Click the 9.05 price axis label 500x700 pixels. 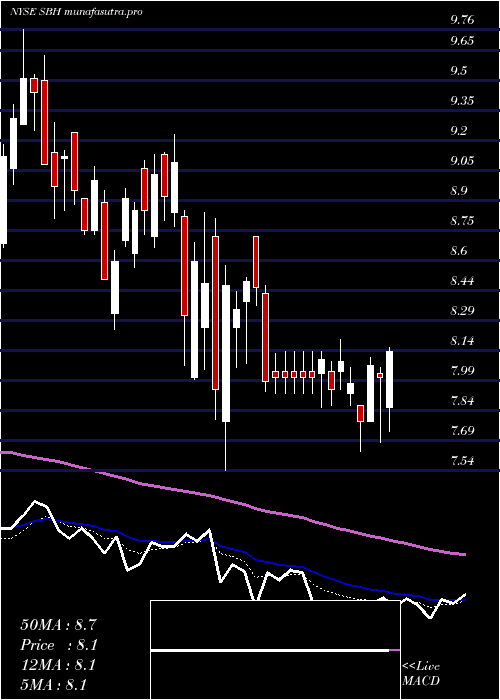click(x=462, y=161)
